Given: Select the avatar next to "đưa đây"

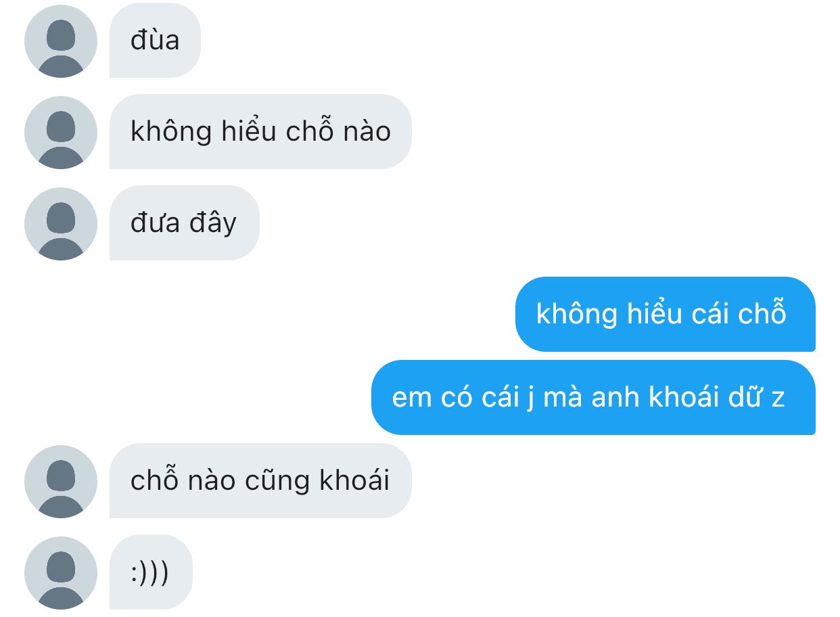Looking at the screenshot, I should coord(61,223).
